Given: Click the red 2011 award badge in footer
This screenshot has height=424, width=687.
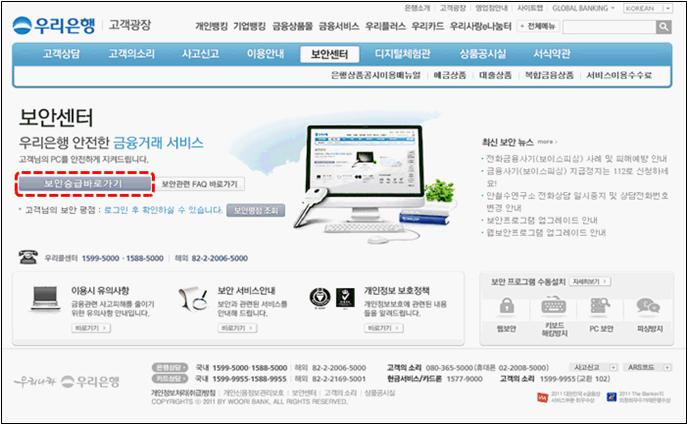Looking at the screenshot, I should [x=543, y=397].
